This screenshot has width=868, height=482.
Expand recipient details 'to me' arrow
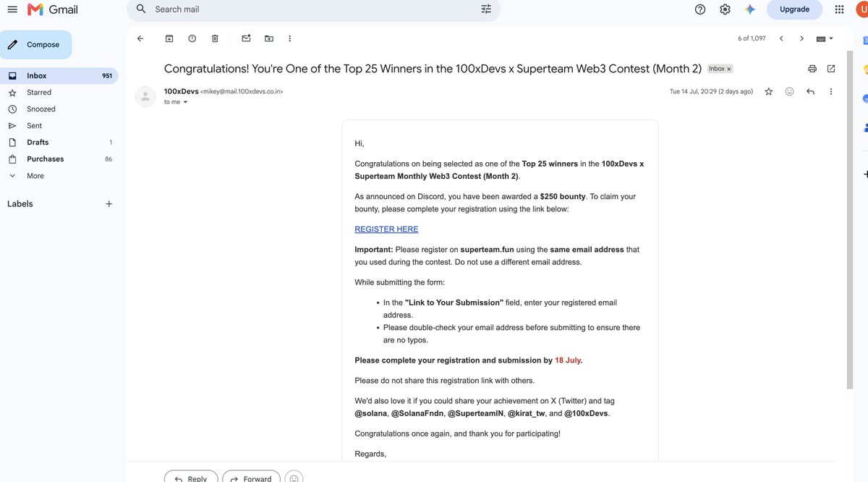[185, 102]
